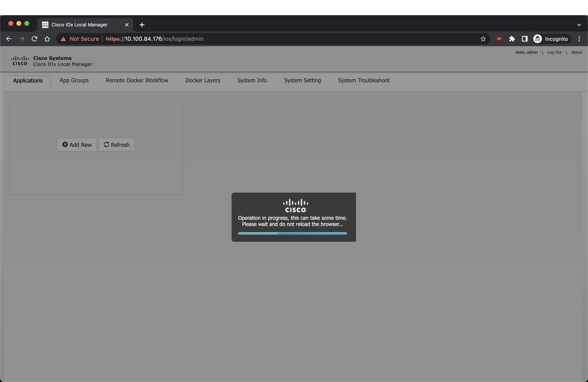Expand the tab search chevron
The height and width of the screenshot is (382, 588).
pos(579,25)
